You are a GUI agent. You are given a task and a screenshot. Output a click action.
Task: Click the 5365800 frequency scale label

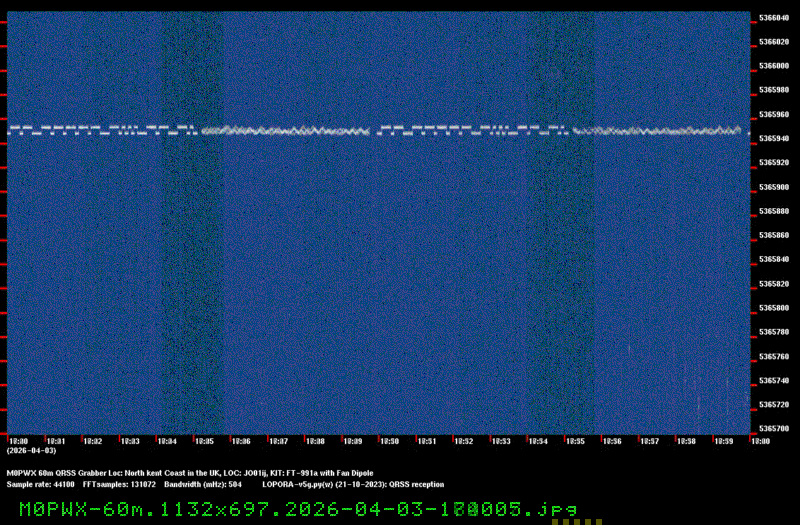click(x=774, y=308)
